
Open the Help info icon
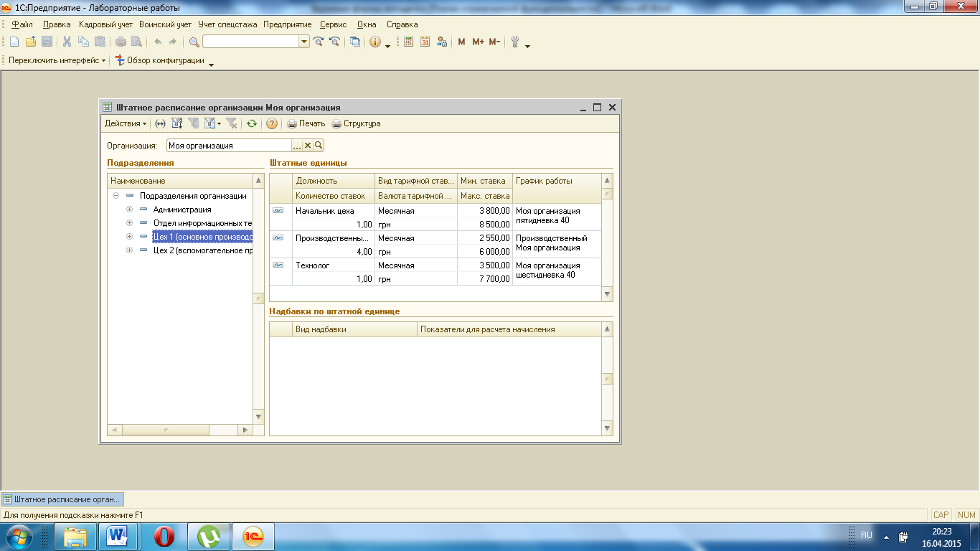375,42
